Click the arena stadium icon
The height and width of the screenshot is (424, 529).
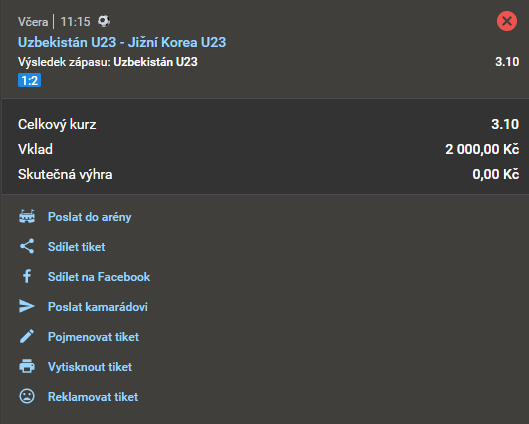pyautogui.click(x=27, y=217)
